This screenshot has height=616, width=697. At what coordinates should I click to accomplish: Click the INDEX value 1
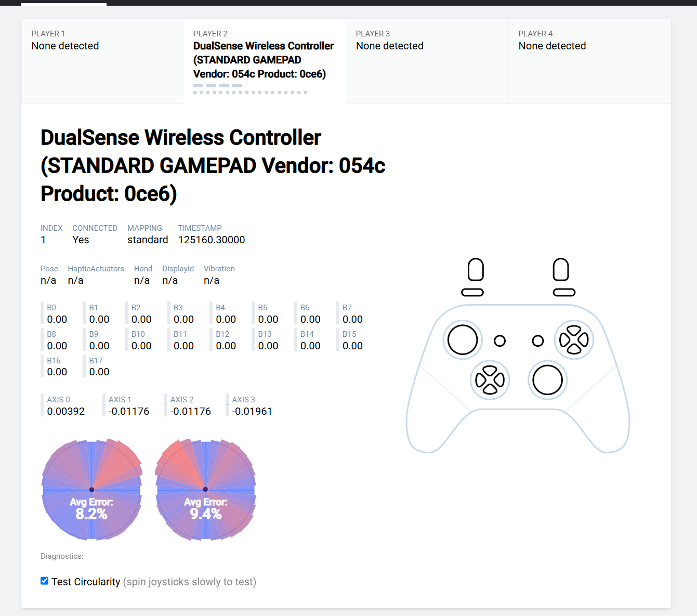43,240
